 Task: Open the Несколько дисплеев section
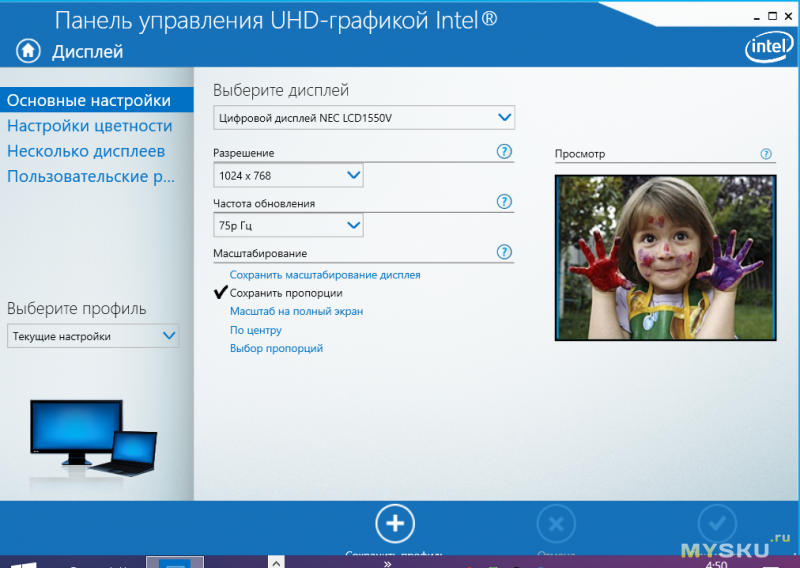tap(86, 151)
